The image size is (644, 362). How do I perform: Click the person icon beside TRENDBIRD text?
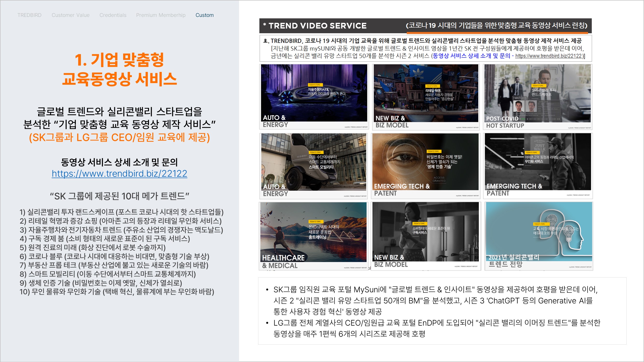266,41
